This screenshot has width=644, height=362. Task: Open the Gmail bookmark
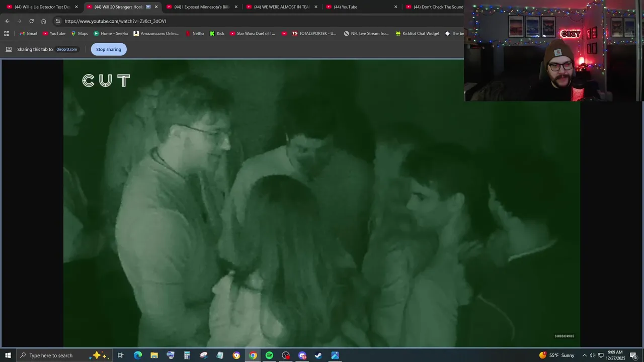pyautogui.click(x=28, y=34)
